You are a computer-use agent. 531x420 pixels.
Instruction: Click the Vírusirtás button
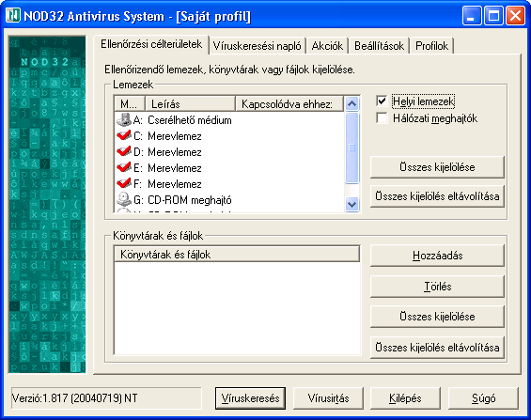click(328, 398)
